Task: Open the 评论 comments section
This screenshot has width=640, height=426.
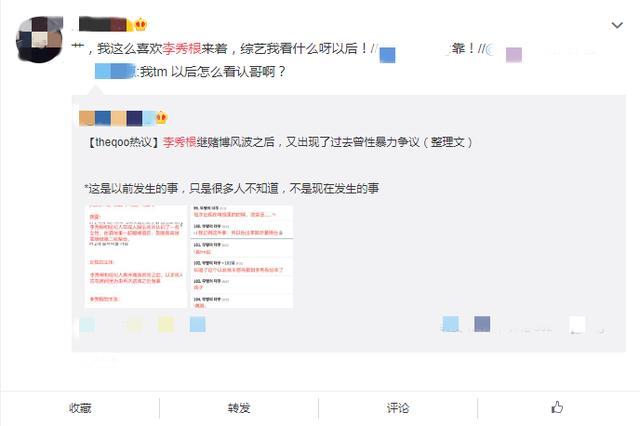Action: [x=398, y=408]
